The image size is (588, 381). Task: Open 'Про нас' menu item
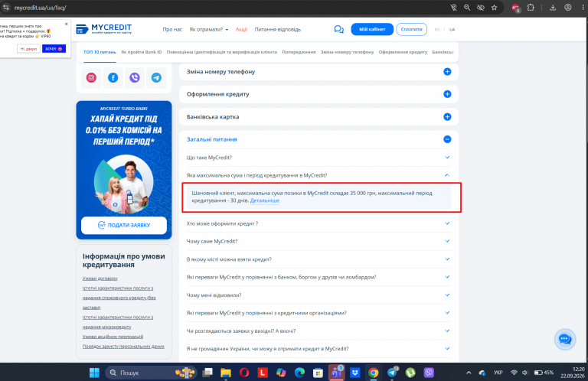click(172, 29)
